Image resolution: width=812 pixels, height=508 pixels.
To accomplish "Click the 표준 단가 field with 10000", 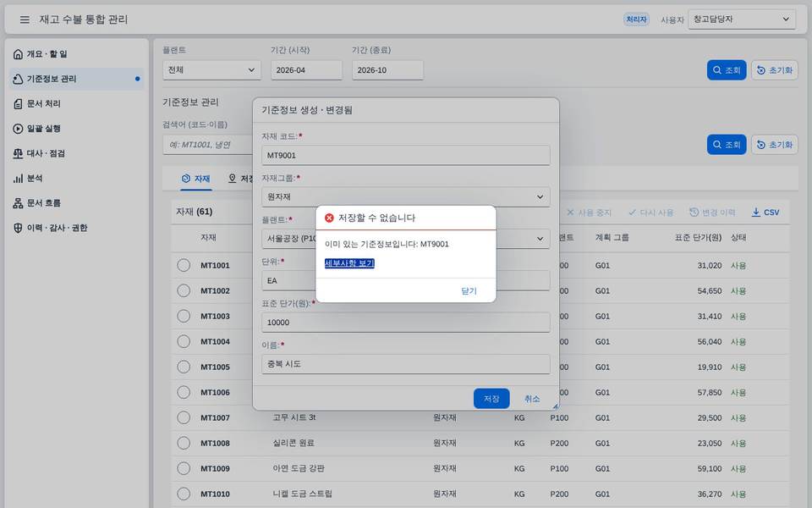I will pos(405,323).
